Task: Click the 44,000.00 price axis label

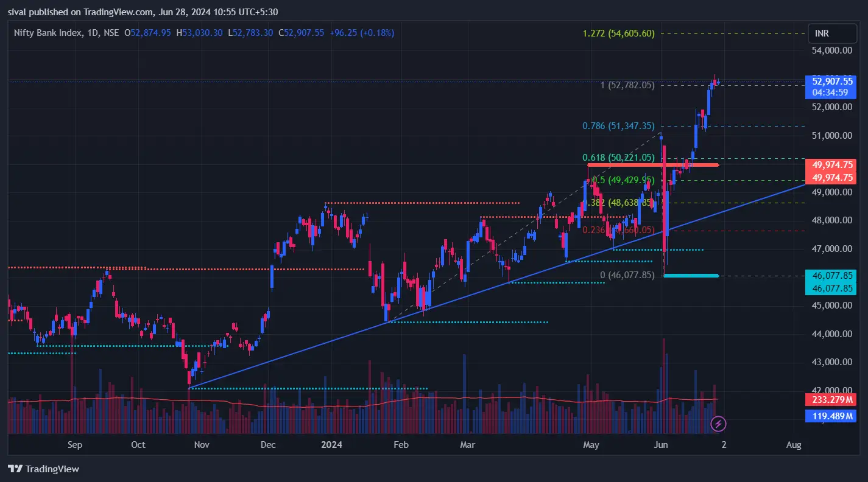Action: pos(832,334)
